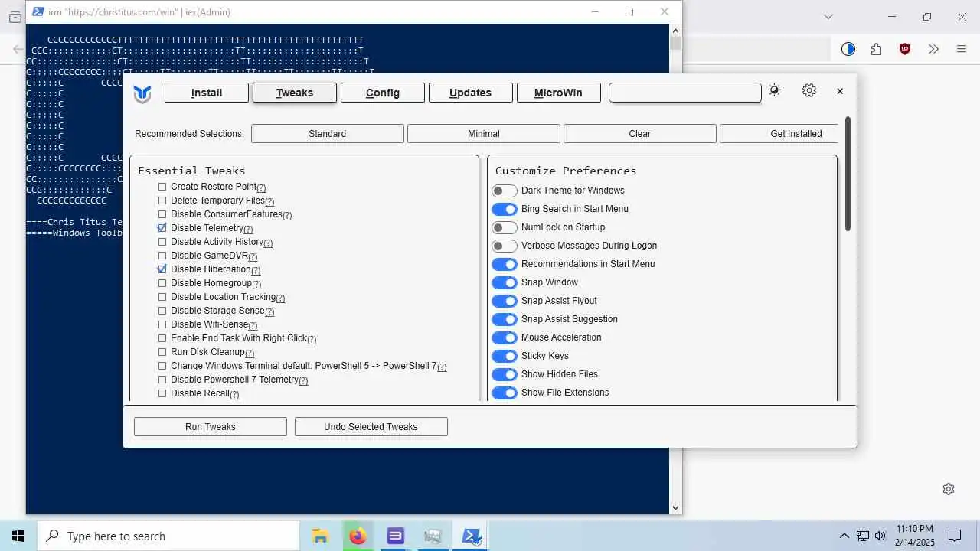Open the notification center icon
Screen dimensions: 980x551
click(955, 536)
